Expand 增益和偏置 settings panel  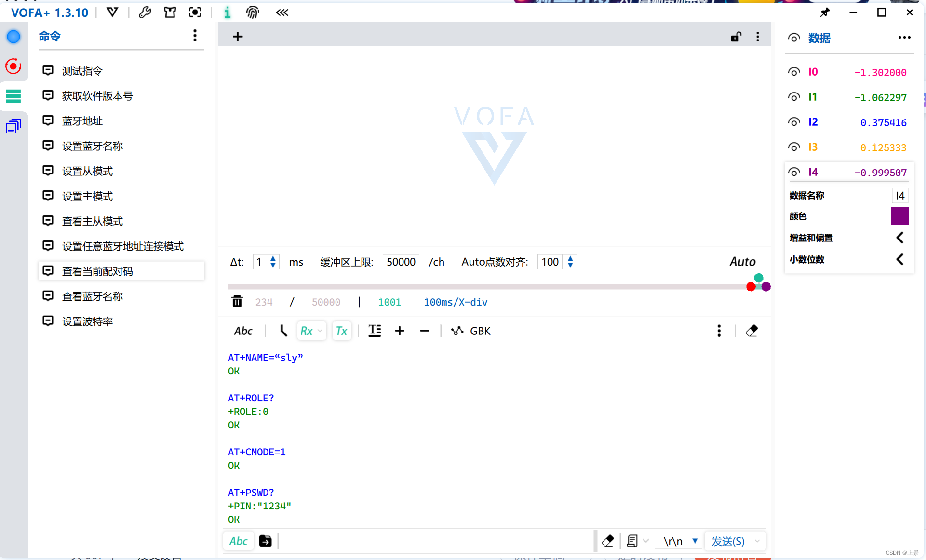(901, 238)
